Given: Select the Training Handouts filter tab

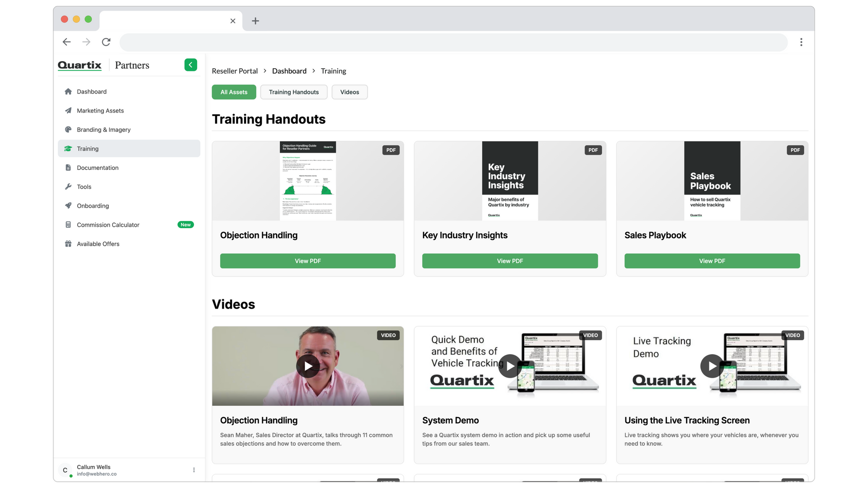Looking at the screenshot, I should tap(294, 92).
